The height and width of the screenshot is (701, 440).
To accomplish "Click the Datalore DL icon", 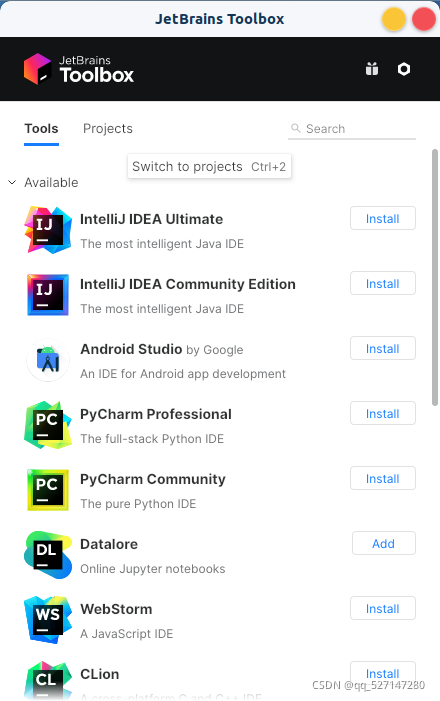I will click(48, 555).
